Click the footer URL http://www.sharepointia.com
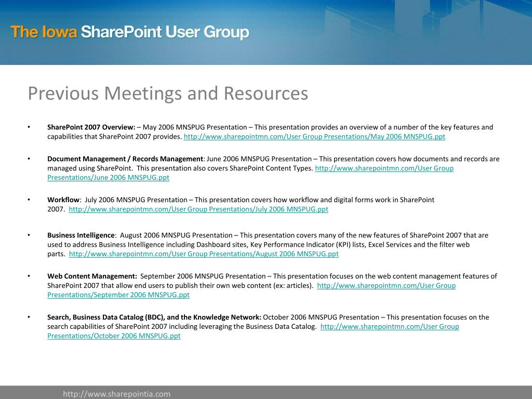The image size is (532, 399). 116,394
